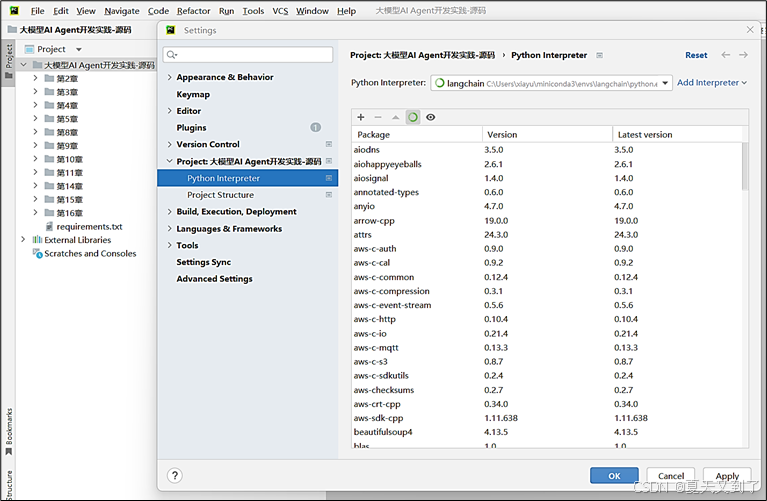Image resolution: width=767 pixels, height=501 pixels.
Task: Click the package list vertical scrollbar
Action: click(x=744, y=166)
